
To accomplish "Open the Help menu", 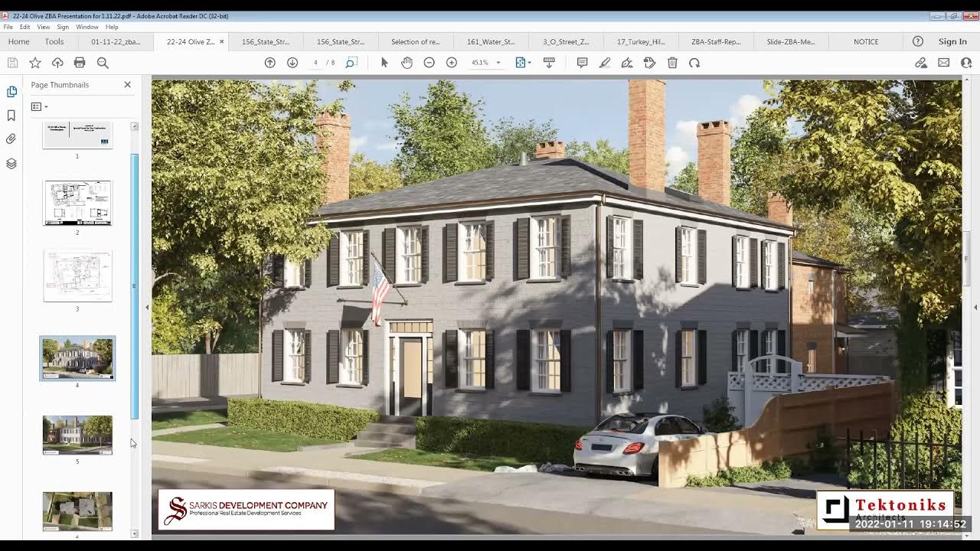I will (x=112, y=27).
